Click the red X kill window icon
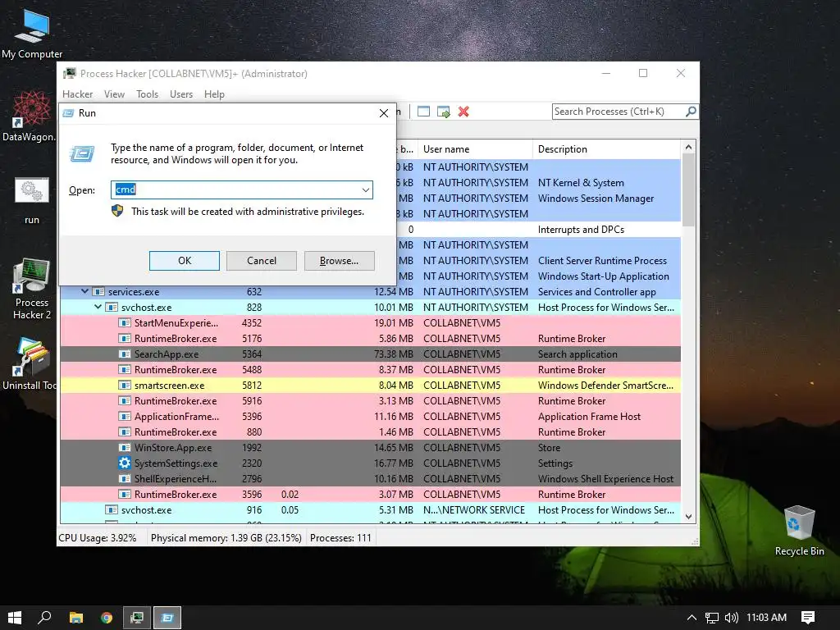Screen dimensions: 840x630 point(463,112)
